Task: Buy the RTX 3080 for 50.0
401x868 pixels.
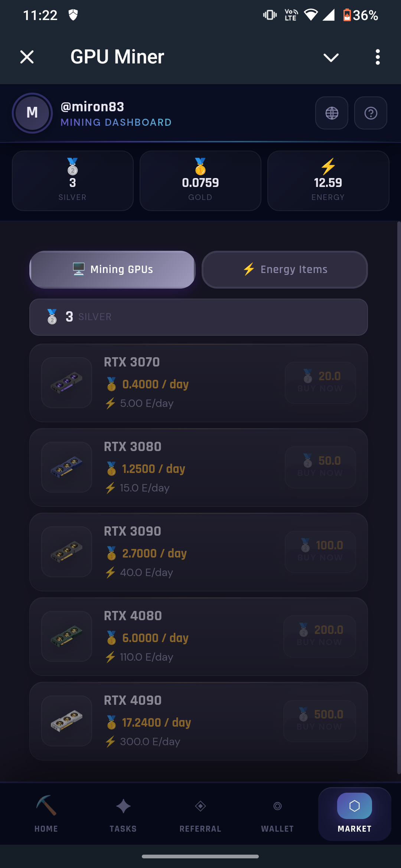Action: point(320,467)
